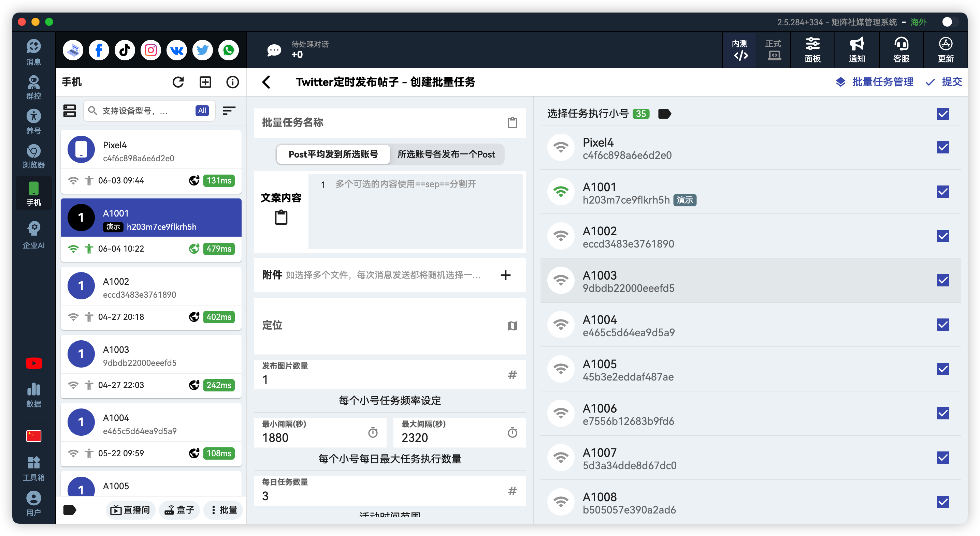Open the 数据 data statistics section

(x=33, y=395)
